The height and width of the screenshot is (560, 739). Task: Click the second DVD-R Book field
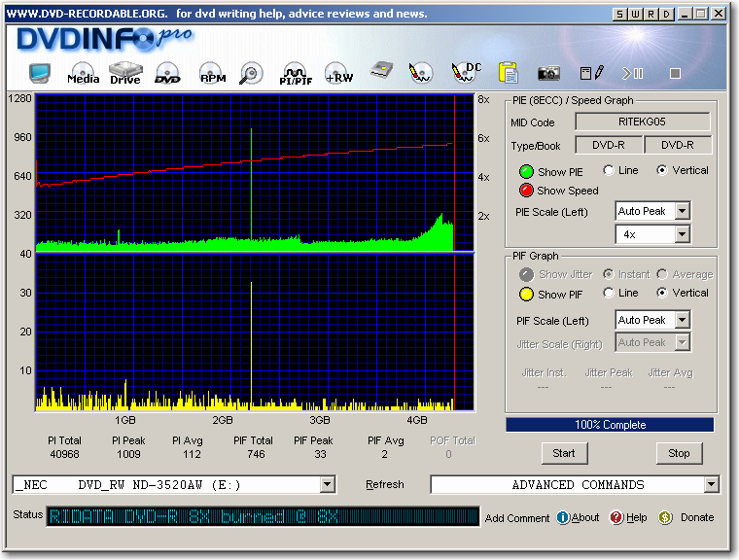pos(678,145)
